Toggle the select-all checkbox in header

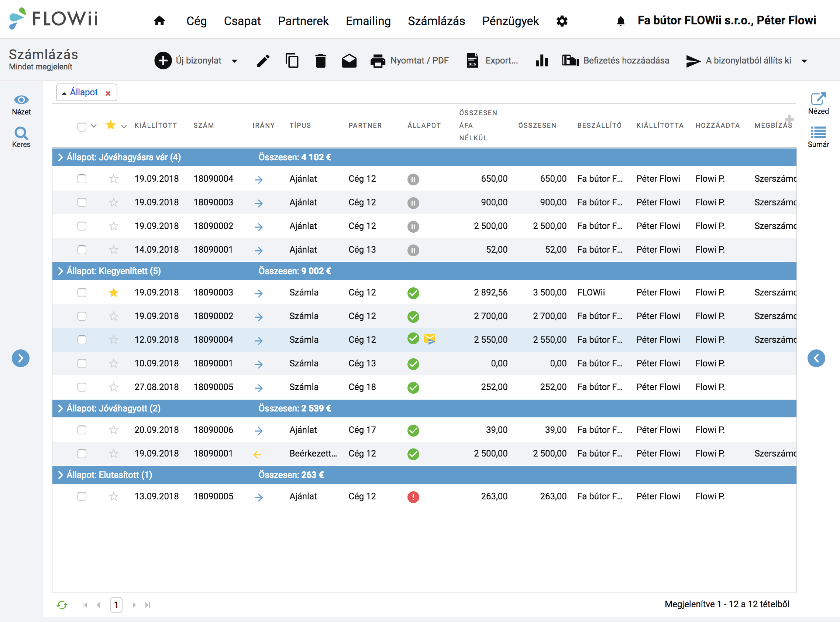pos(82,127)
